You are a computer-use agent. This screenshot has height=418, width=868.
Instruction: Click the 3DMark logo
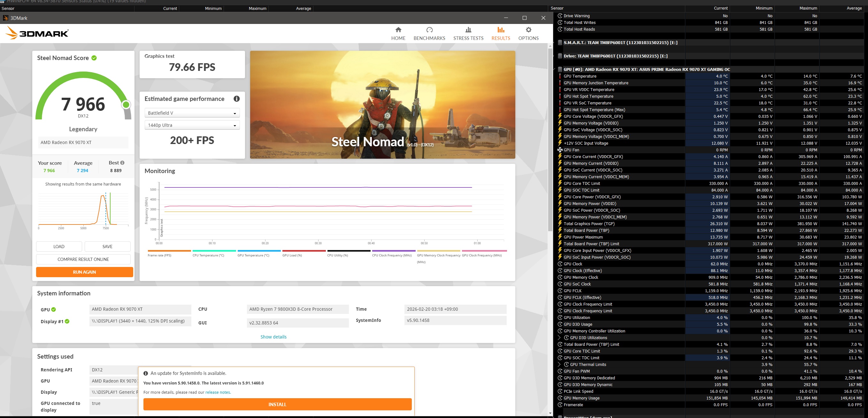pos(37,33)
